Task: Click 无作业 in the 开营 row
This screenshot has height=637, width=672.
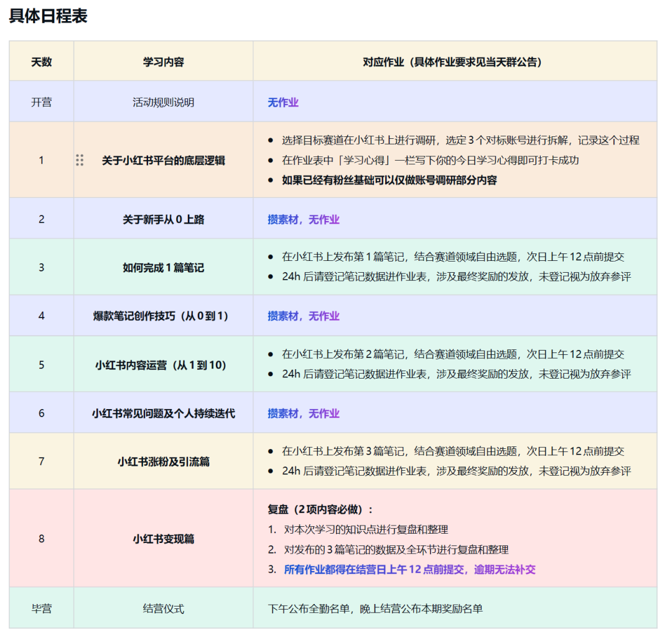Action: click(x=283, y=103)
